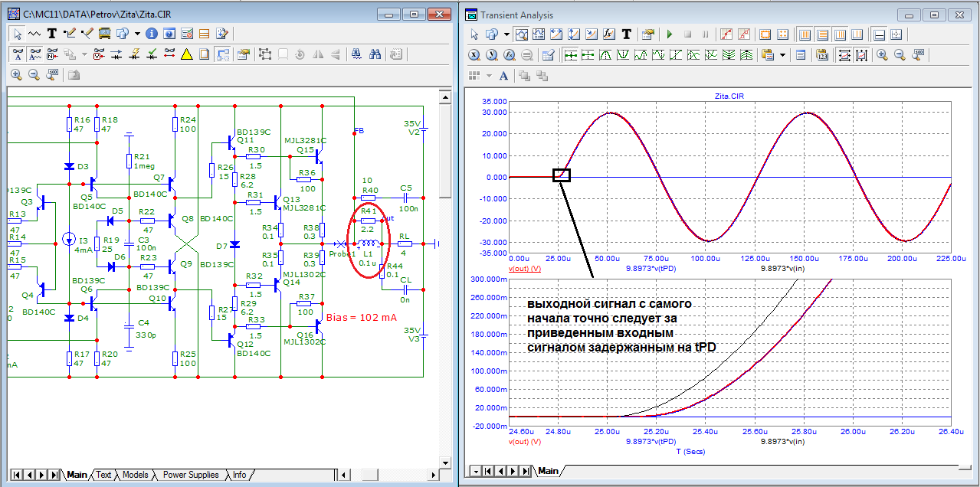The image size is (980, 487).
Task: Zoom in on the schematic window
Action: (x=16, y=75)
